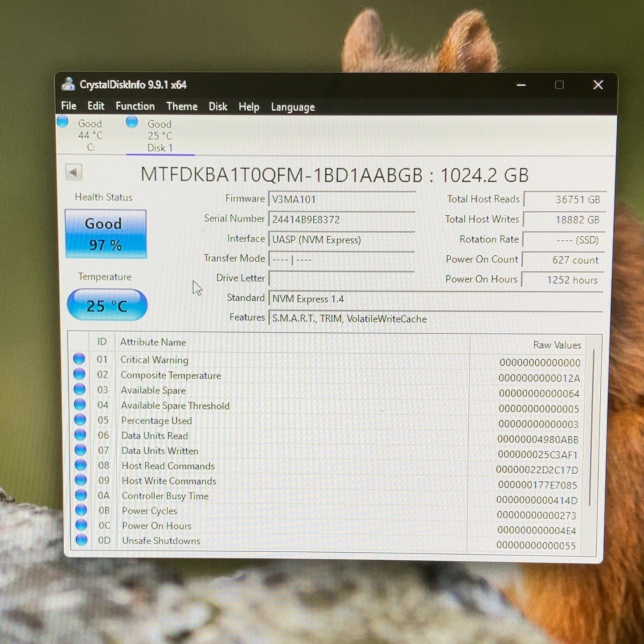Click raw value 0000004980ABB

click(538, 439)
